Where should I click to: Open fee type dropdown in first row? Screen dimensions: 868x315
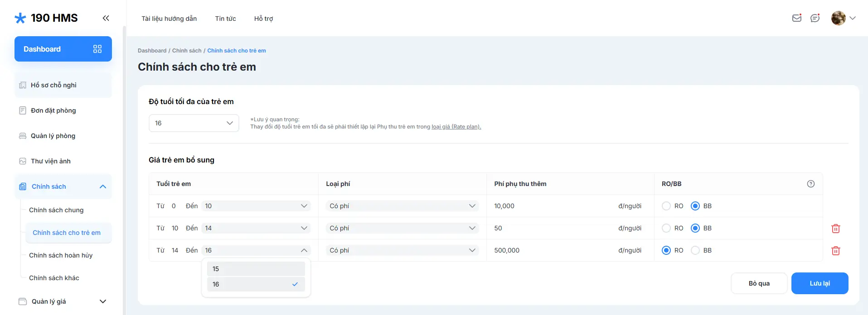(402, 206)
